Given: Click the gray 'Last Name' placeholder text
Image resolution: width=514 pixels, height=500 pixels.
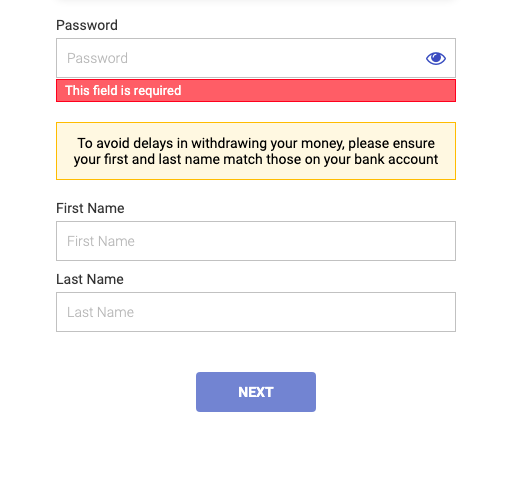Looking at the screenshot, I should click(100, 312).
